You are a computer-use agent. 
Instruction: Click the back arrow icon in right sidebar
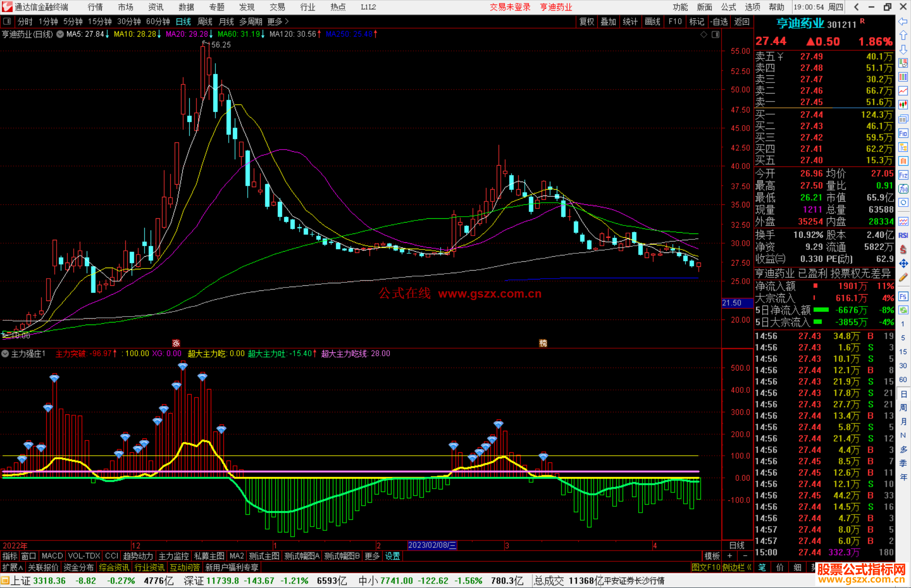click(903, 21)
